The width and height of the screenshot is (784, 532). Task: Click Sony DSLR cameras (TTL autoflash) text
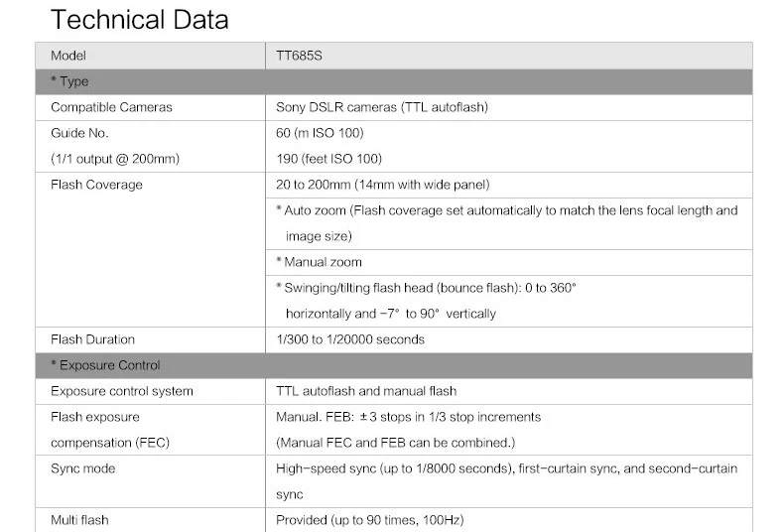[382, 107]
